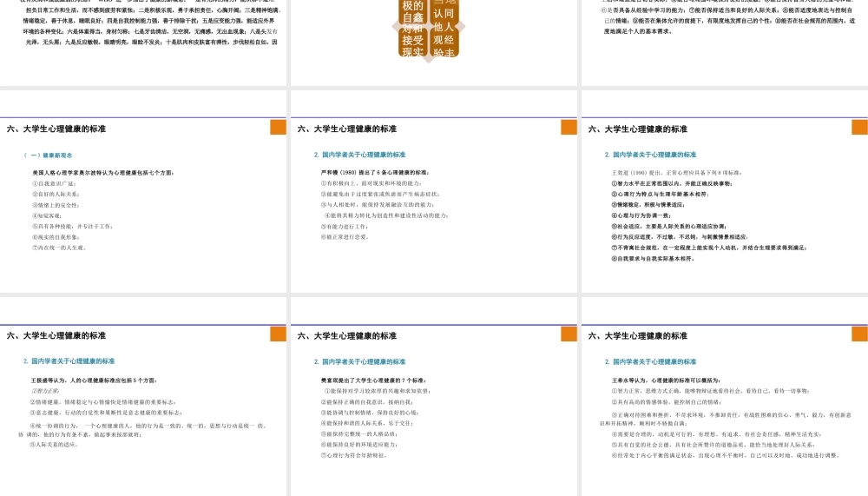Click '⑧自我要求与自我实际基本相符'
Viewport: 868px width, 496px height.
653,258
